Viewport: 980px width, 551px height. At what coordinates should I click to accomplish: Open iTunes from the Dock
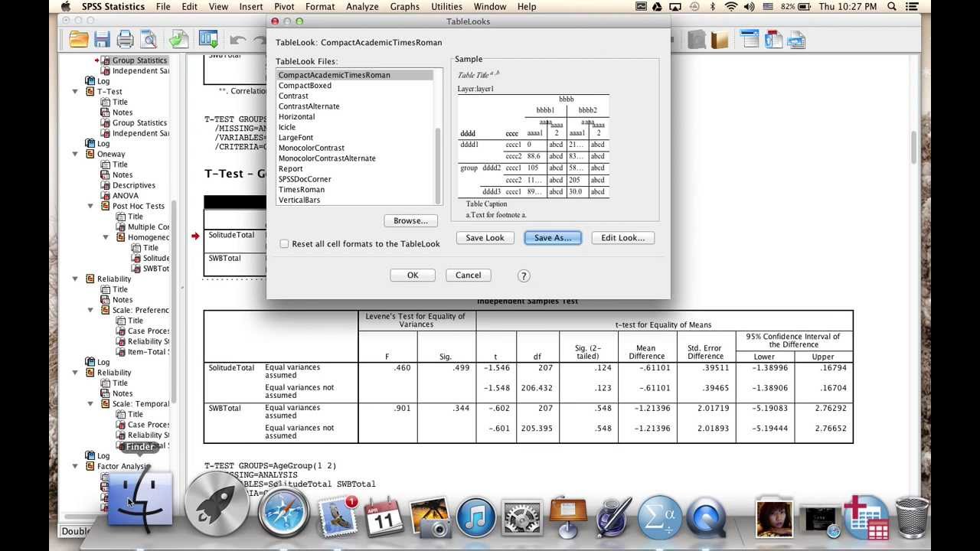[x=475, y=517]
